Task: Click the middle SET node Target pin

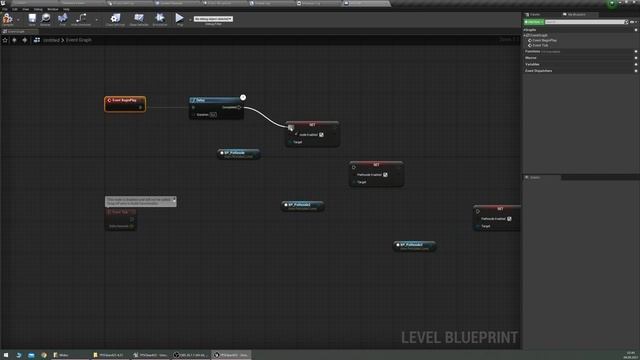Action: (354, 182)
